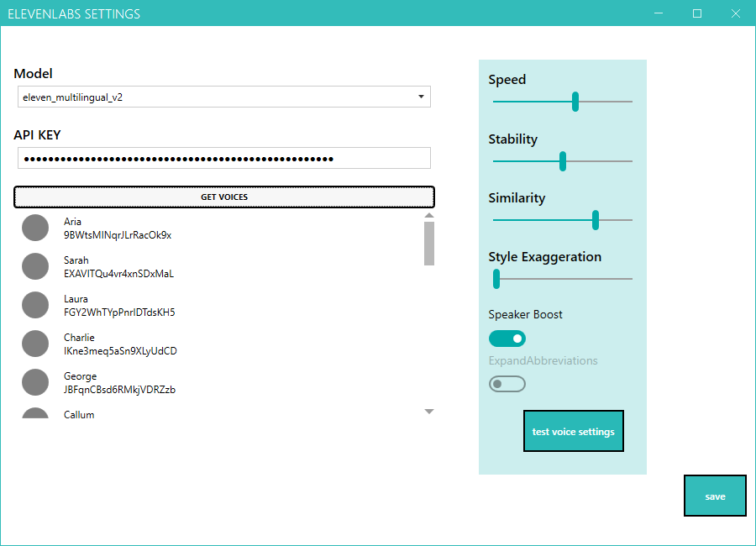Viewport: 756px width, 546px height.
Task: Click the Sarah voice name
Action: (x=76, y=260)
